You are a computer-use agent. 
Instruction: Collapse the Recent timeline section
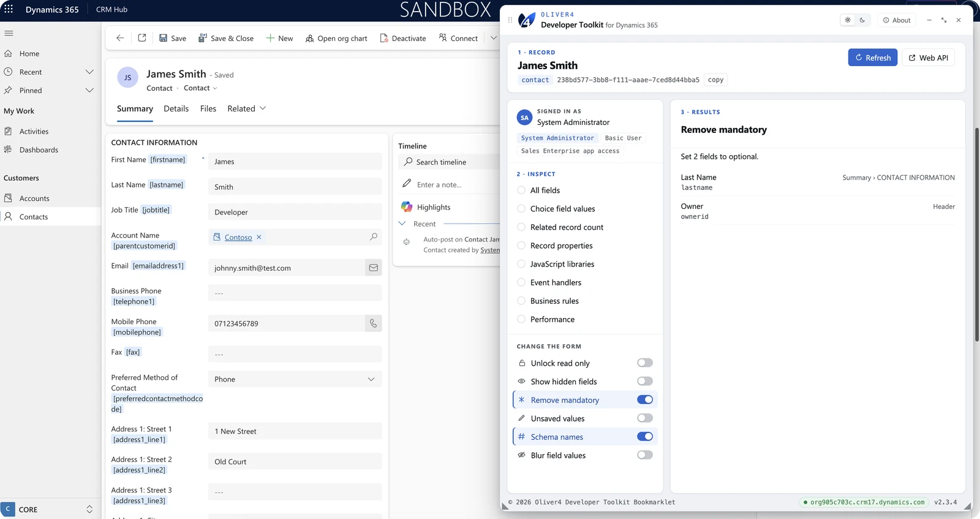point(402,224)
